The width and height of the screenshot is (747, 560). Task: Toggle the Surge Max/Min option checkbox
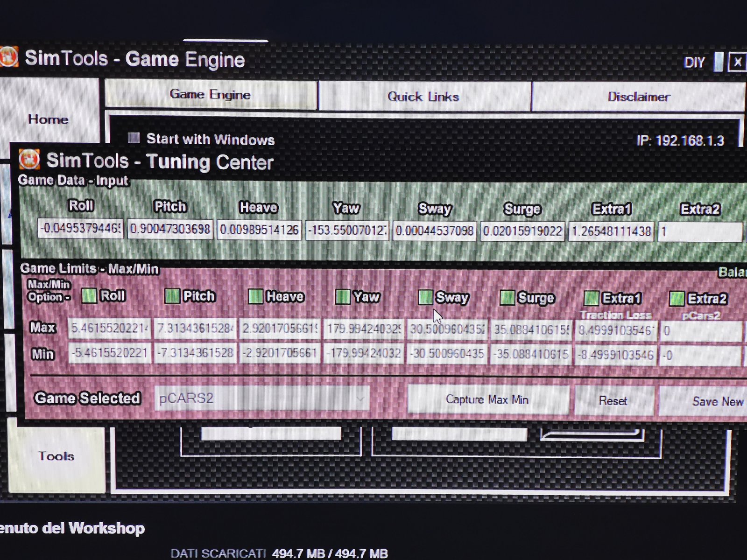507,298
